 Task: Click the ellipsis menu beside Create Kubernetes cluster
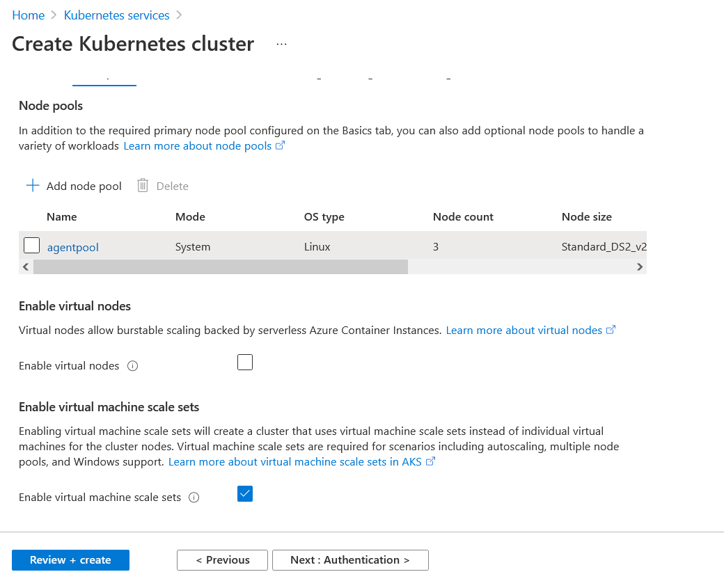tap(282, 45)
